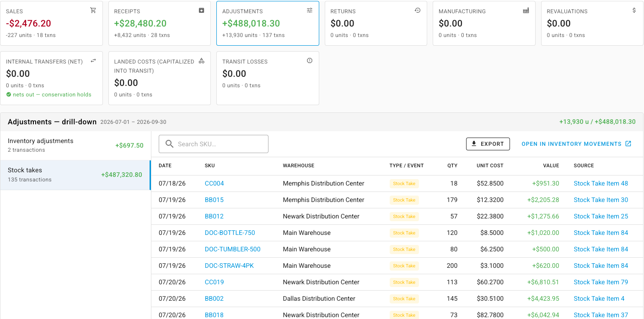644x319 pixels.
Task: Open SKU DOC-STRAW-4PK link
Action: (x=229, y=266)
